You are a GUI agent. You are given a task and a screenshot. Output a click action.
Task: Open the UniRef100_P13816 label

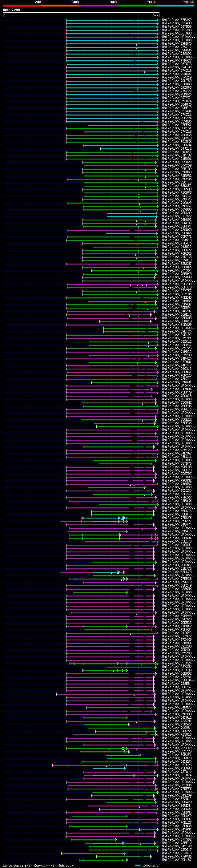[x=177, y=734]
